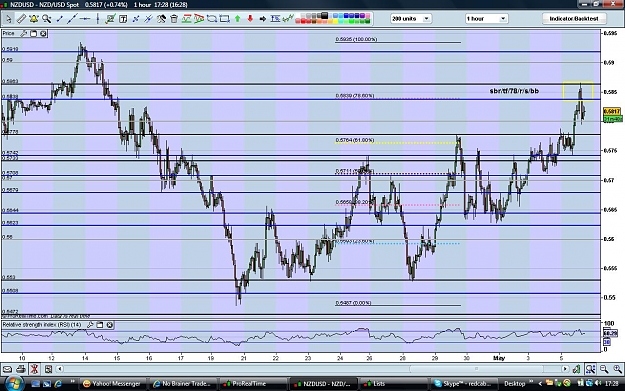Image resolution: width=625 pixels, height=391 pixels.
Task: Select the ellipse drawing tool
Action: click(x=212, y=19)
